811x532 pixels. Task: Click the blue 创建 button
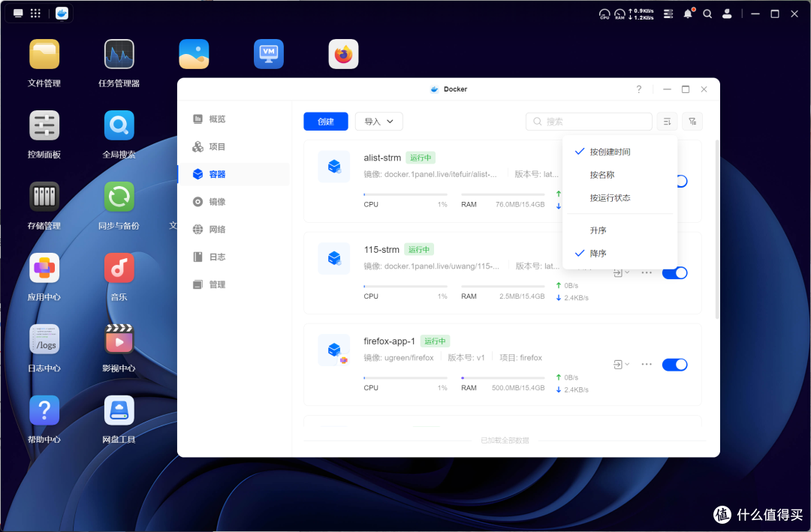pyautogui.click(x=325, y=122)
